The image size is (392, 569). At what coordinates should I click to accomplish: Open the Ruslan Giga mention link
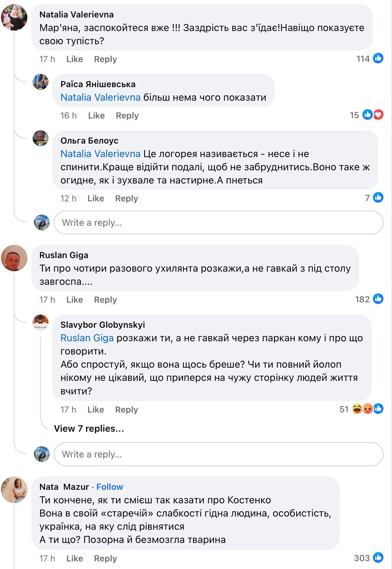click(87, 338)
